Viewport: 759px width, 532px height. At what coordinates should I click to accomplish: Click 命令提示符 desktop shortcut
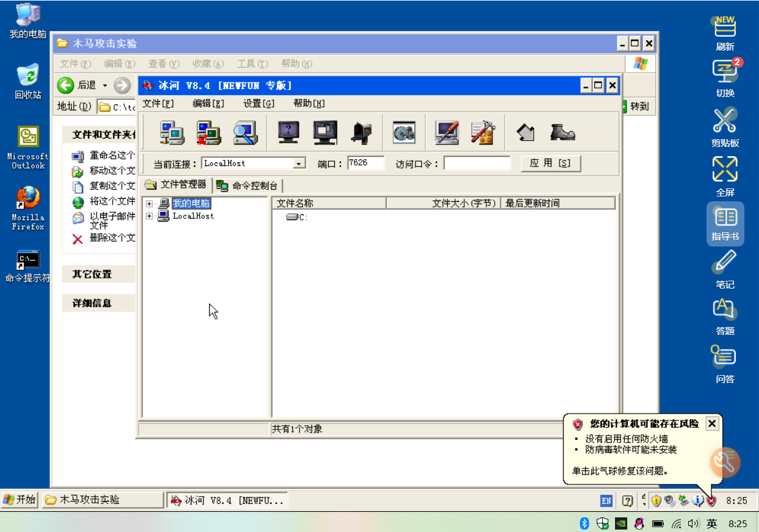(28, 267)
